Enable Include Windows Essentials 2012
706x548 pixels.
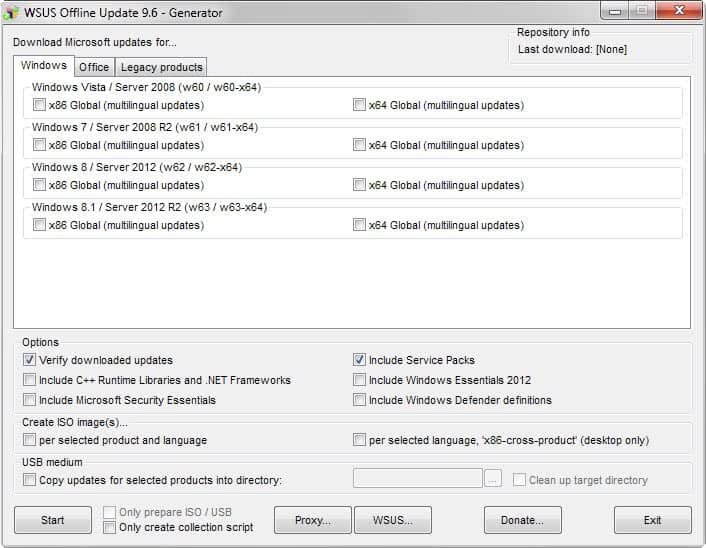(x=359, y=380)
